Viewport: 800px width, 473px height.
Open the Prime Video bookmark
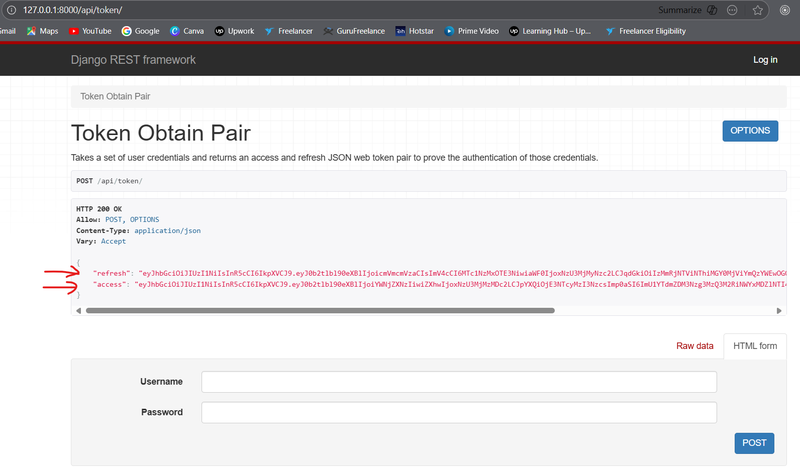click(471, 31)
